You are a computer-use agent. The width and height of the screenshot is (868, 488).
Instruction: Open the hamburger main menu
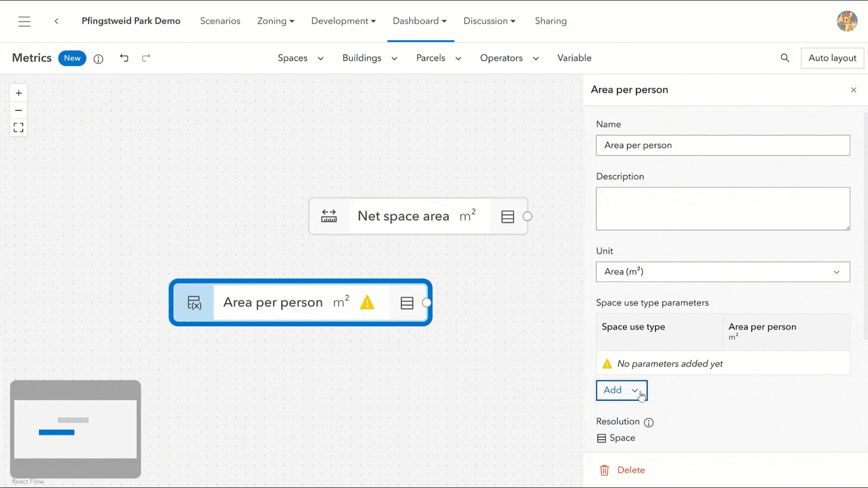(x=24, y=21)
